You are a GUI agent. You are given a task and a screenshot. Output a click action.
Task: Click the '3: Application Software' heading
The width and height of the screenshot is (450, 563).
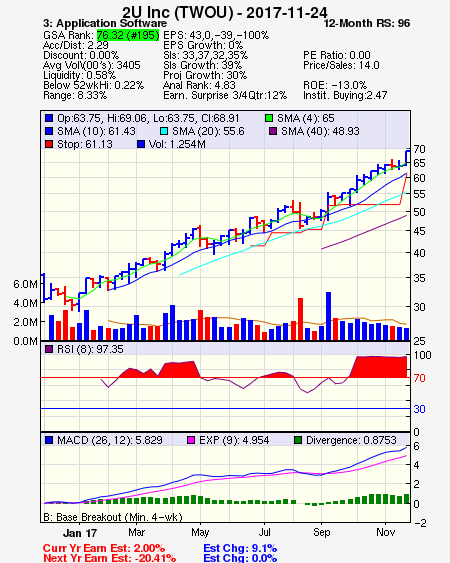(x=105, y=23)
